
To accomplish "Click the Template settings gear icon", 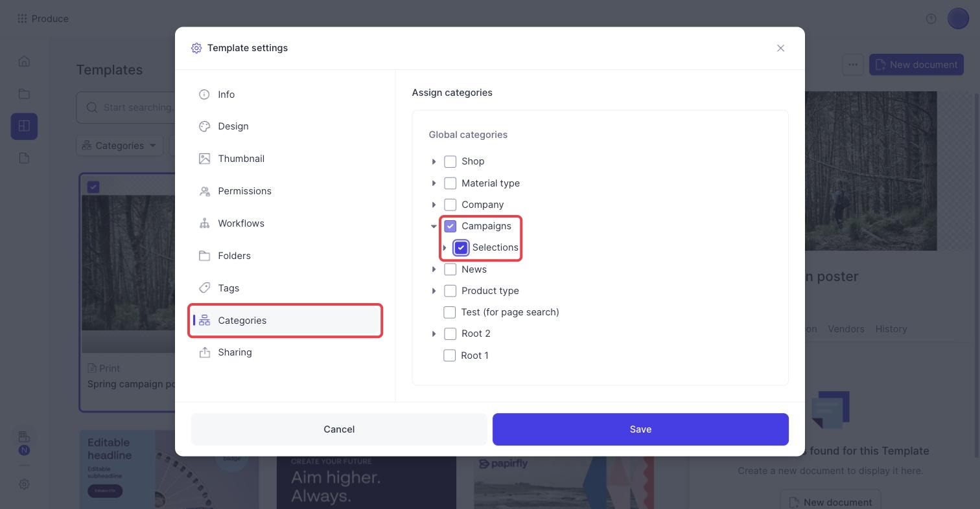I will [196, 48].
